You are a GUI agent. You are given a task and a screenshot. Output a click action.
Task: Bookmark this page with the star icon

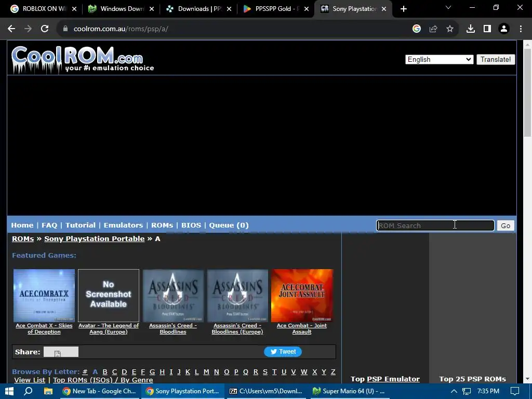tap(450, 29)
